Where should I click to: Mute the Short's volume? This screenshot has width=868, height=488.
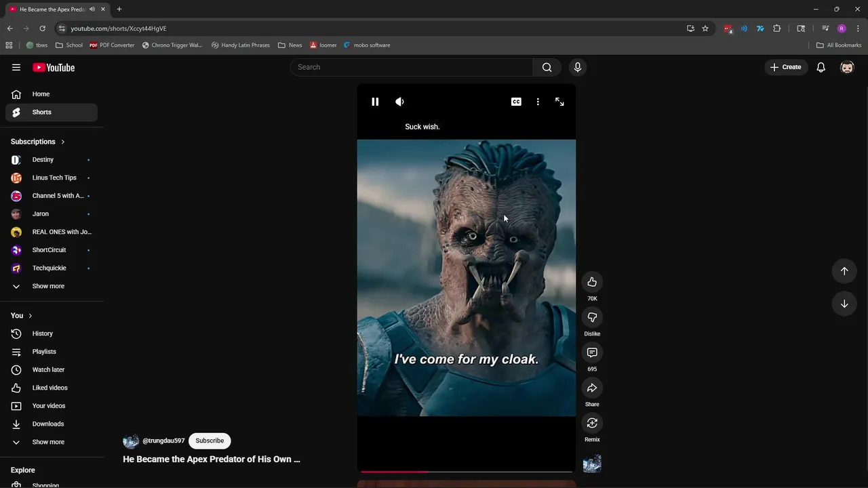click(399, 102)
